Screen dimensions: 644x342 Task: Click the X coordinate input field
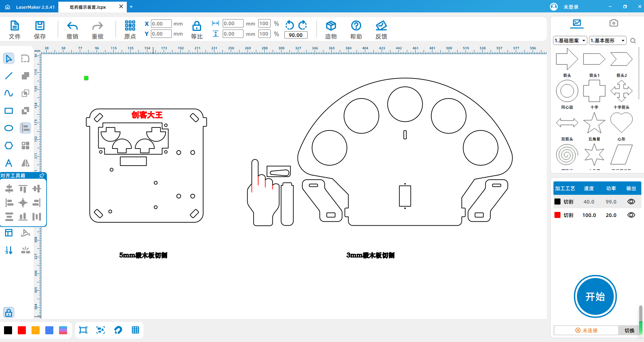pyautogui.click(x=161, y=24)
